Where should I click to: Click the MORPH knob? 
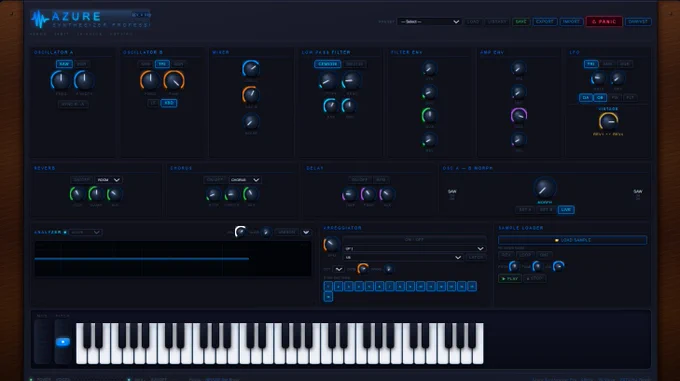coord(545,188)
